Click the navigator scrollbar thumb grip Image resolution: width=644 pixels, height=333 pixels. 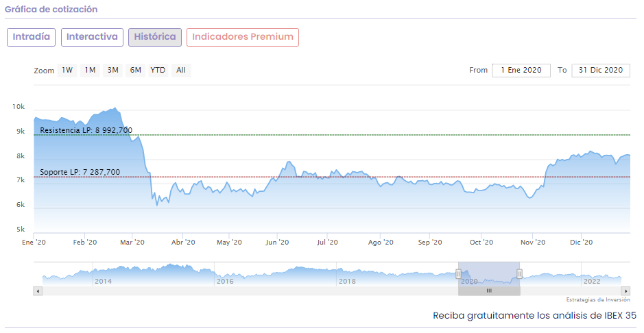pos(489,291)
